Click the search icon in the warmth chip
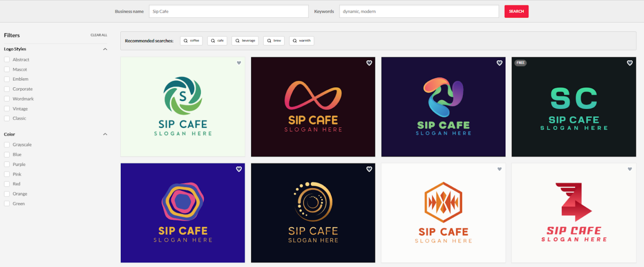 point(296,40)
